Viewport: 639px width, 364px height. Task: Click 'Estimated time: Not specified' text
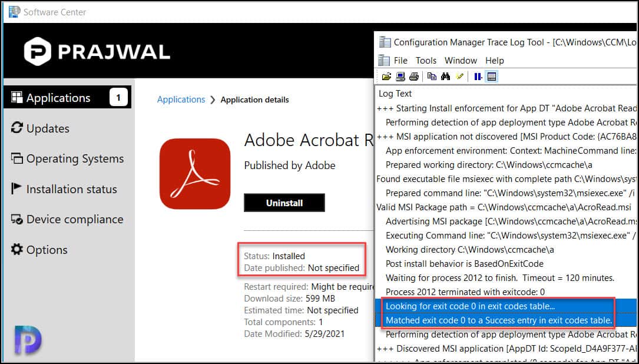coord(301,310)
